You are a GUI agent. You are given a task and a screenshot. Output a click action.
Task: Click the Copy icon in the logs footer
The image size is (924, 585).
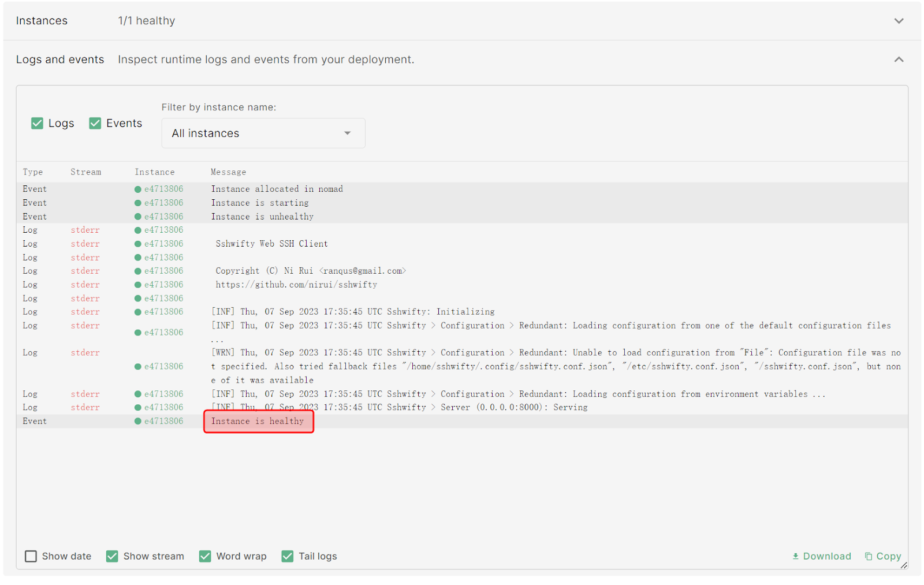tap(868, 556)
